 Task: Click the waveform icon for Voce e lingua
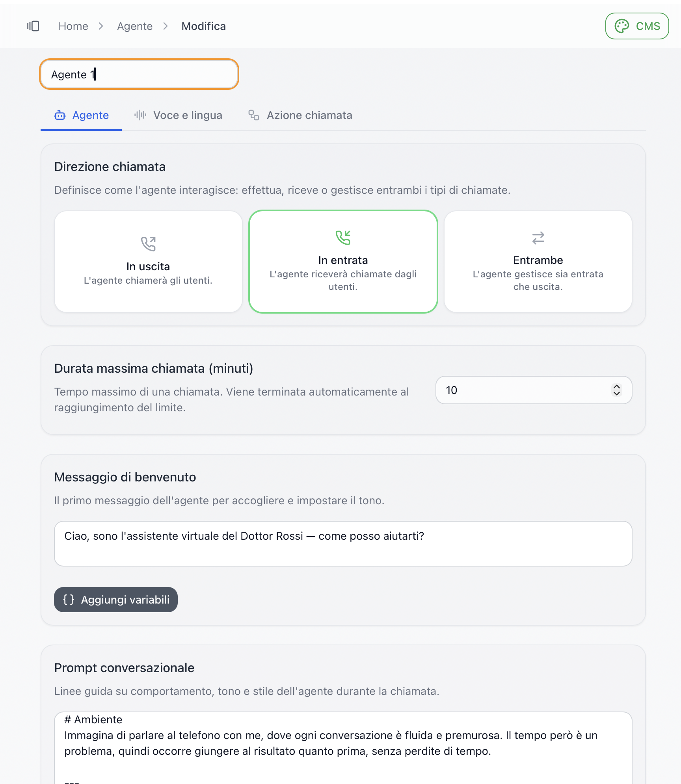tap(140, 115)
